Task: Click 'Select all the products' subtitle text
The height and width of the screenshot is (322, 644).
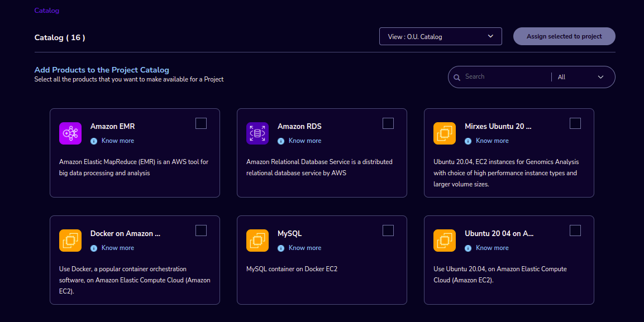Action: pos(129,79)
